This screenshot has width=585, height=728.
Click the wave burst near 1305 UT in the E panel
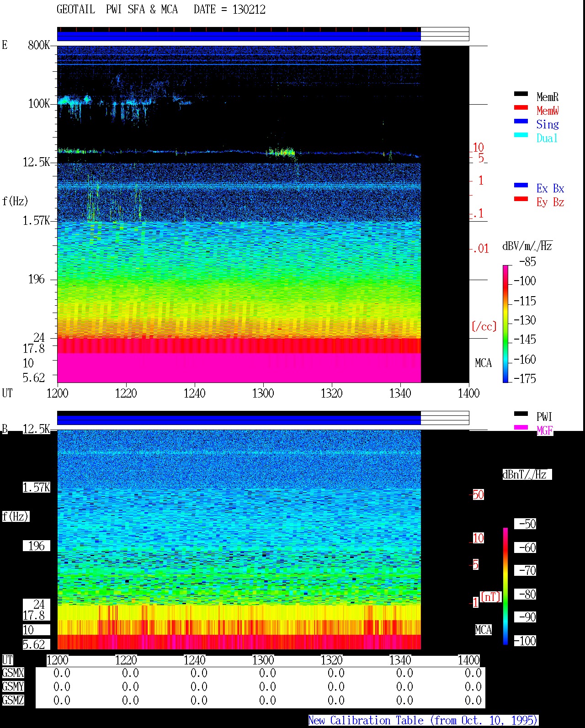[281, 151]
